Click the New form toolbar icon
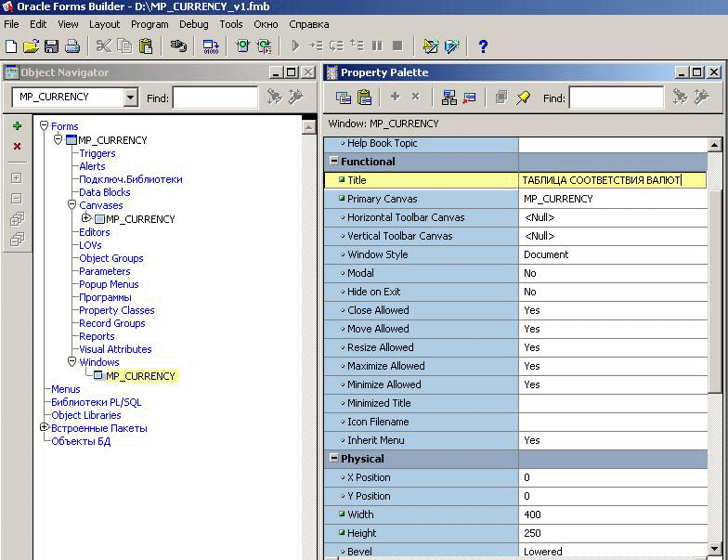728x560 pixels. coord(11,46)
